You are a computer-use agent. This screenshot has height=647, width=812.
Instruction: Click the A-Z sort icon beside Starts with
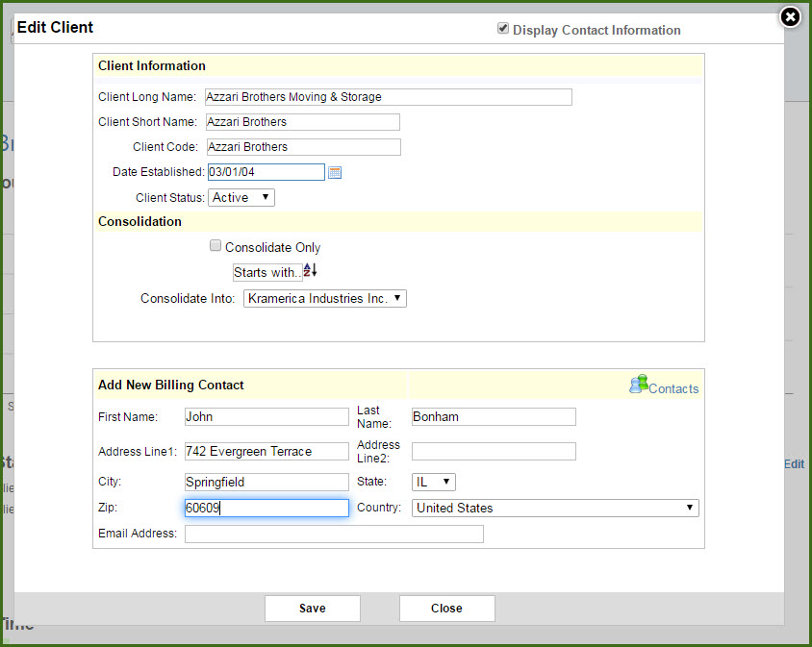pos(310,271)
